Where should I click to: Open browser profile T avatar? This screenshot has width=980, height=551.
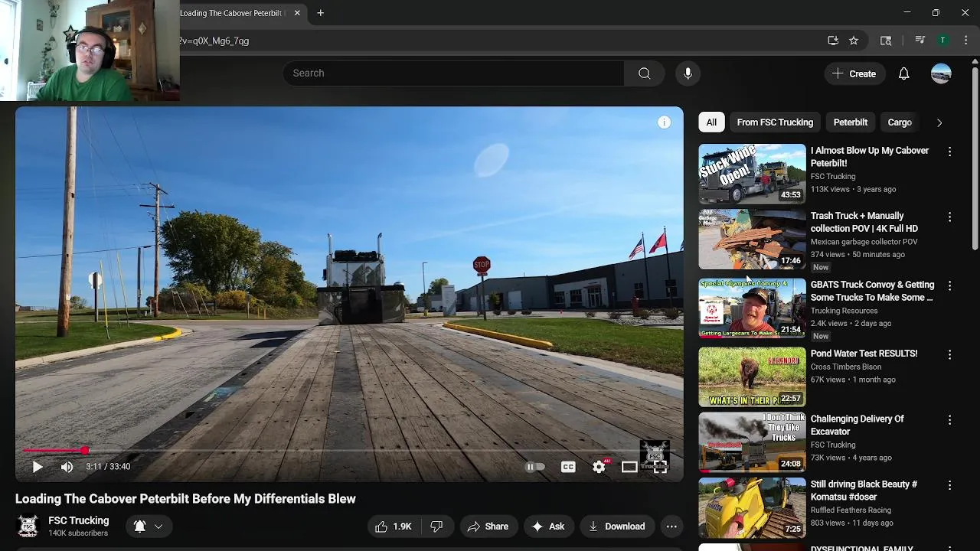pos(943,41)
